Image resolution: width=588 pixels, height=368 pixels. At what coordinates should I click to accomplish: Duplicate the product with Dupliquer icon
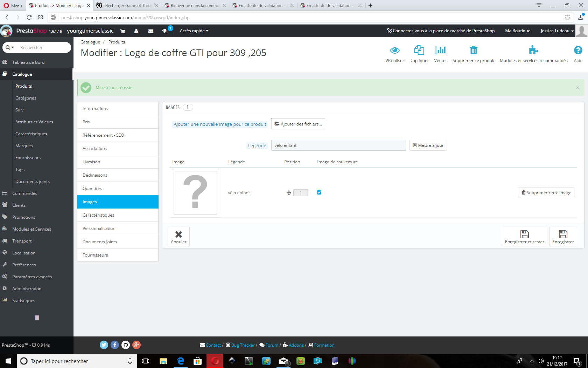point(419,50)
